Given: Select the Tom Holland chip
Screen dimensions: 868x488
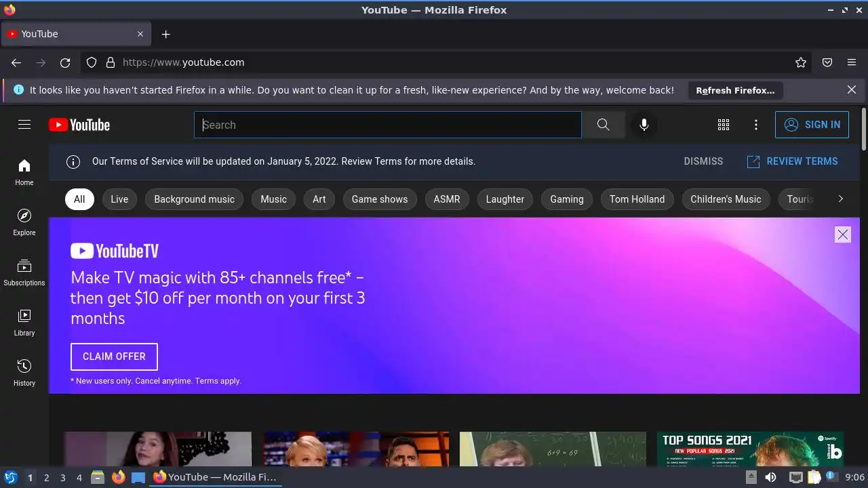Looking at the screenshot, I should tap(637, 199).
